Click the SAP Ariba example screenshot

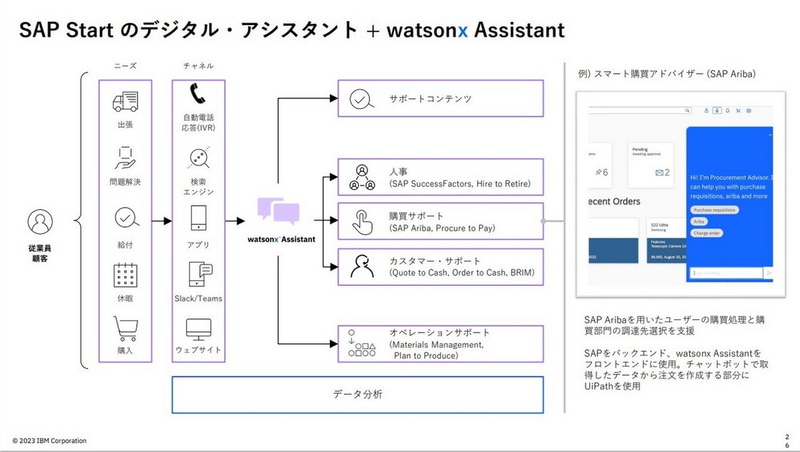(681, 194)
